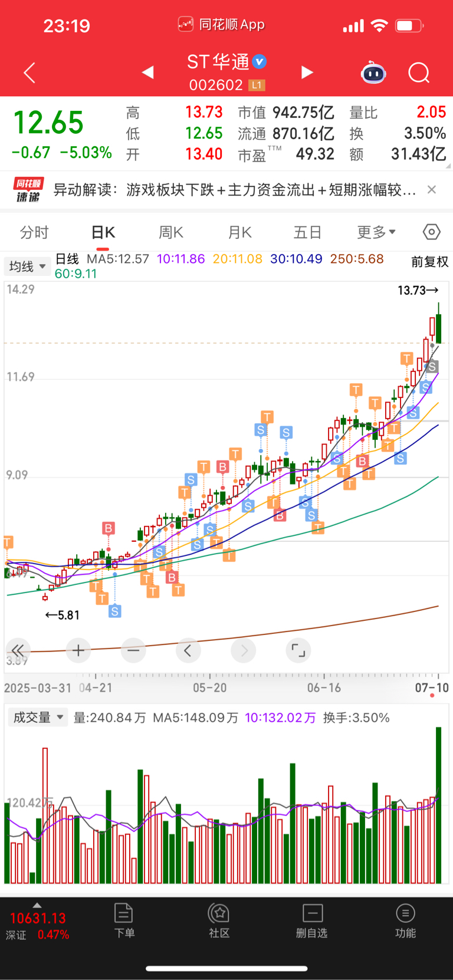
Task: Zoom in chart with plus button
Action: tap(78, 650)
